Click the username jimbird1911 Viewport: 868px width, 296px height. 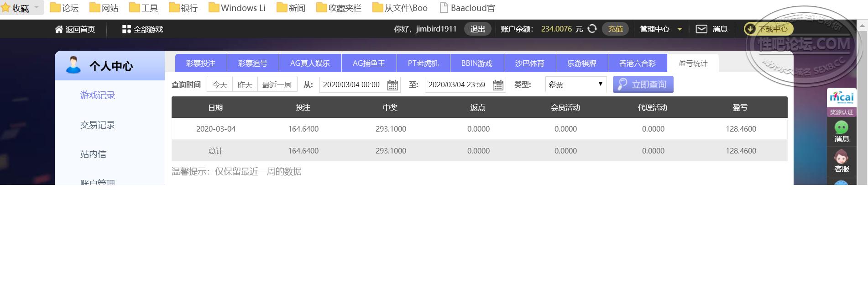click(436, 29)
